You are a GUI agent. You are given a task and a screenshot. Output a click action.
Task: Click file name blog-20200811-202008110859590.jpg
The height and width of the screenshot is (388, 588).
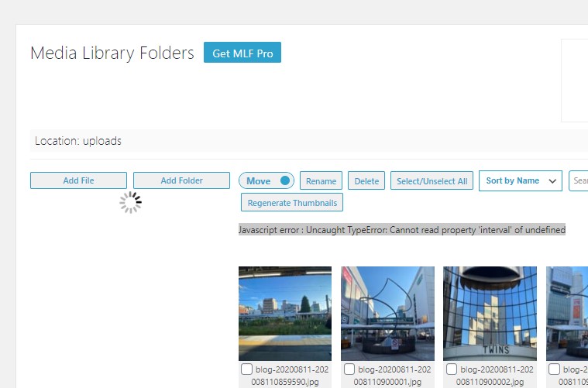click(288, 376)
